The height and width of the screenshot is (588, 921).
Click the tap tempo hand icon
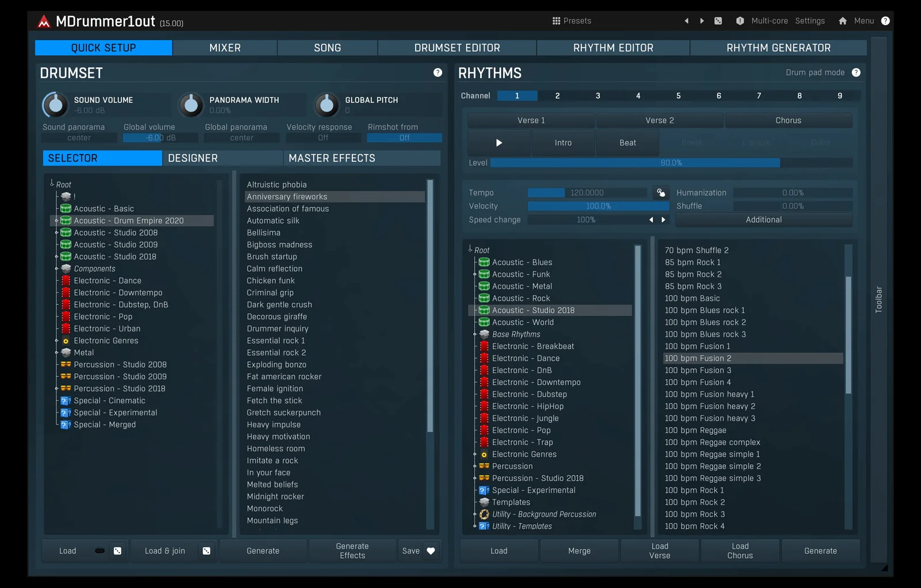(x=661, y=193)
